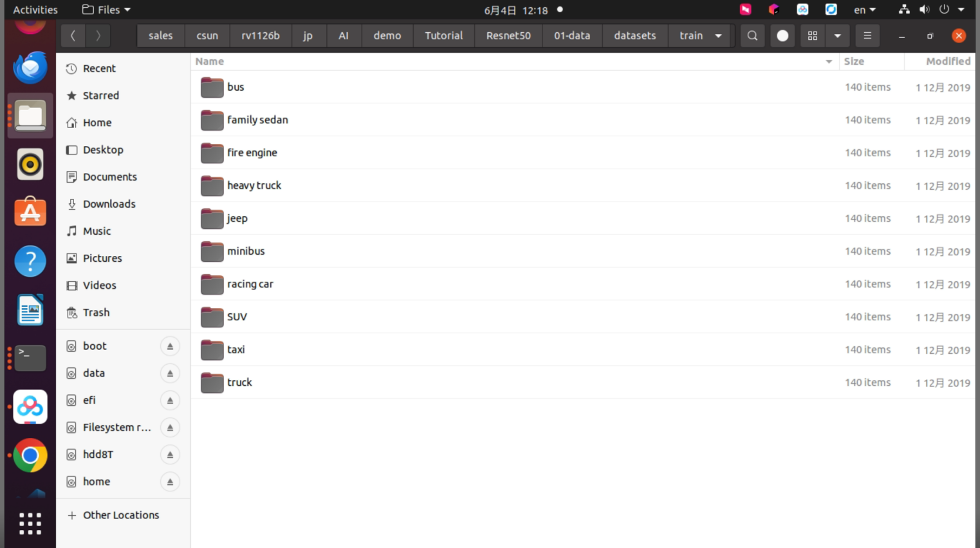Sort by the Size column header
980x548 pixels.
point(871,62)
